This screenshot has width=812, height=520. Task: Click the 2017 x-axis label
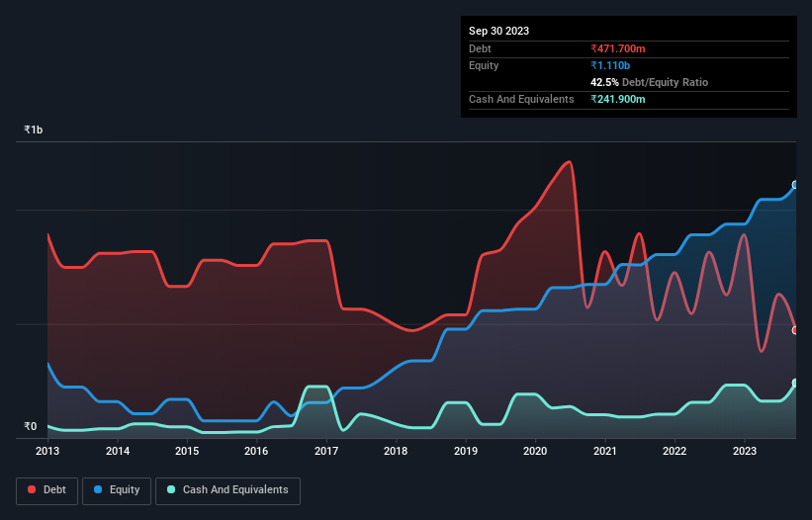[326, 451]
